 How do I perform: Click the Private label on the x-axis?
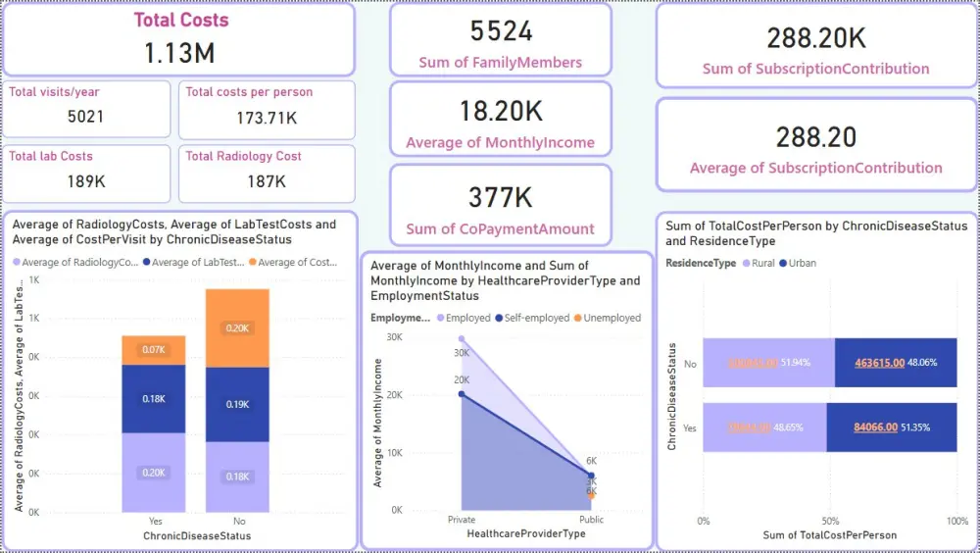tap(462, 520)
